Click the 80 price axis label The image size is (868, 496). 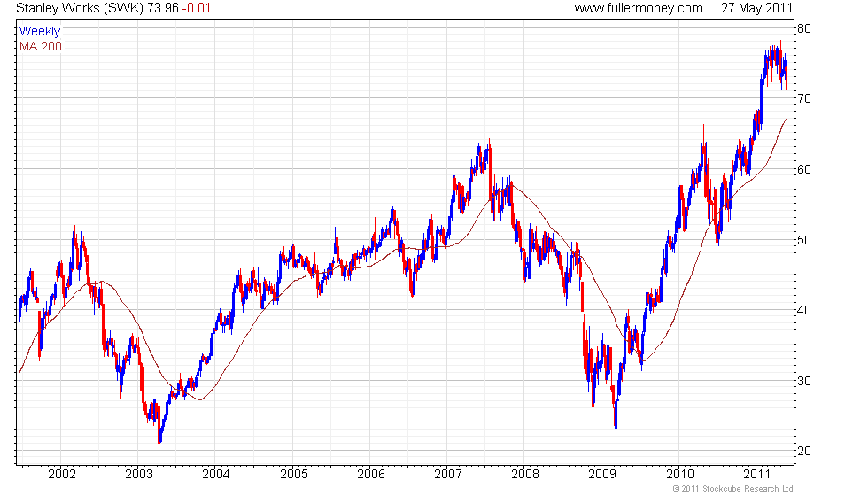(x=804, y=28)
